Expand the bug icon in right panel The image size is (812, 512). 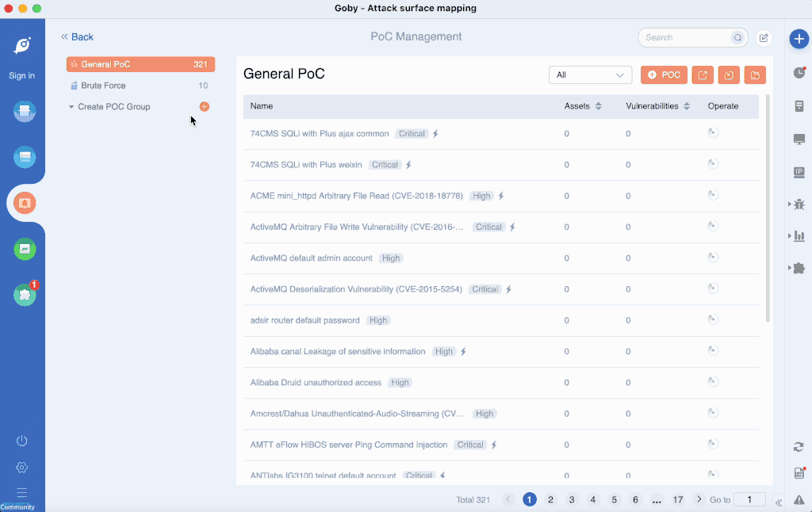(798, 204)
